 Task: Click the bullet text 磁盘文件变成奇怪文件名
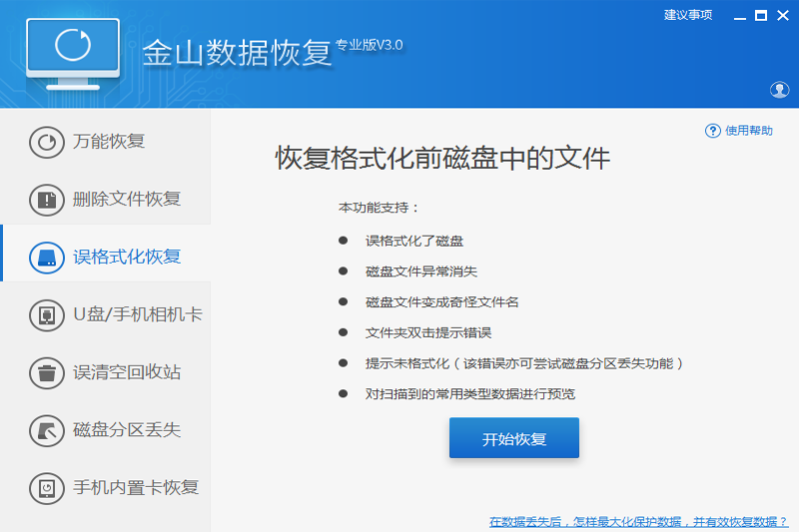click(441, 302)
